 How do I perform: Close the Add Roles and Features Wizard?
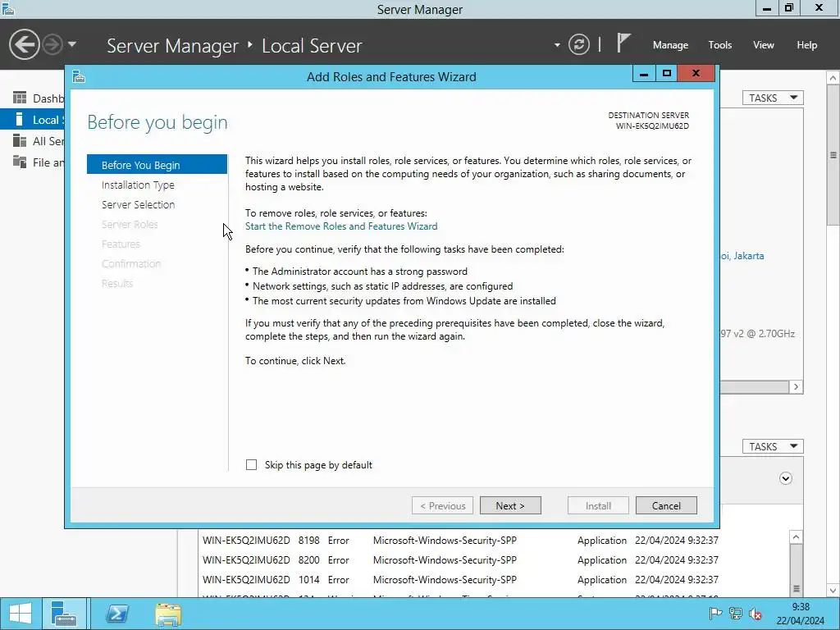[x=696, y=73]
